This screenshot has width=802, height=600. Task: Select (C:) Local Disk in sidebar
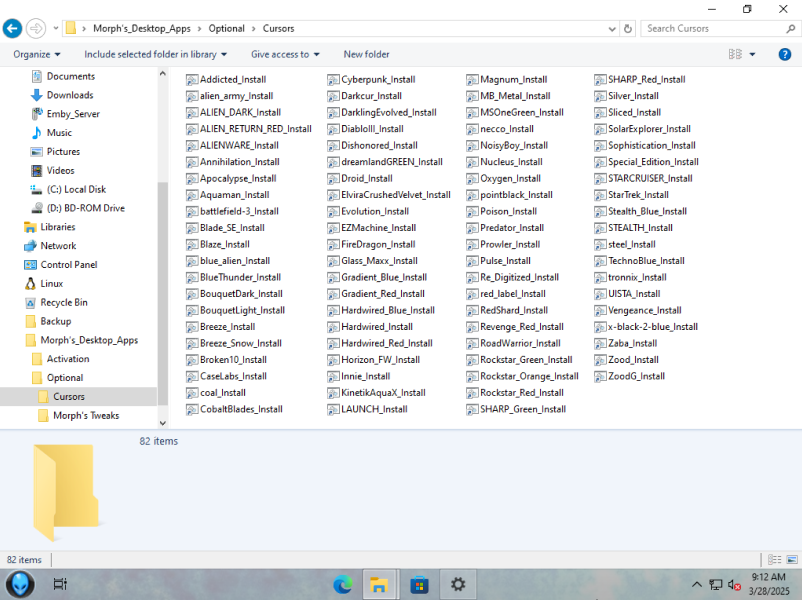point(76,189)
